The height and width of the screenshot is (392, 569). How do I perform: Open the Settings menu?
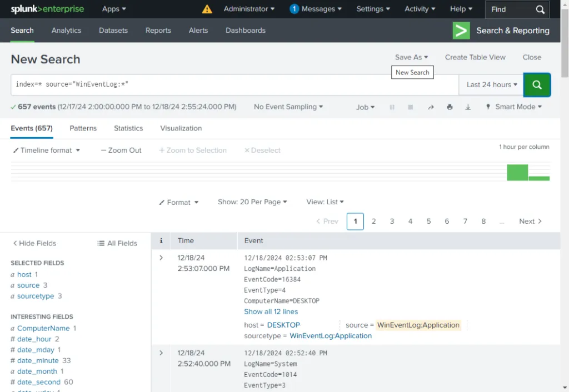373,9
